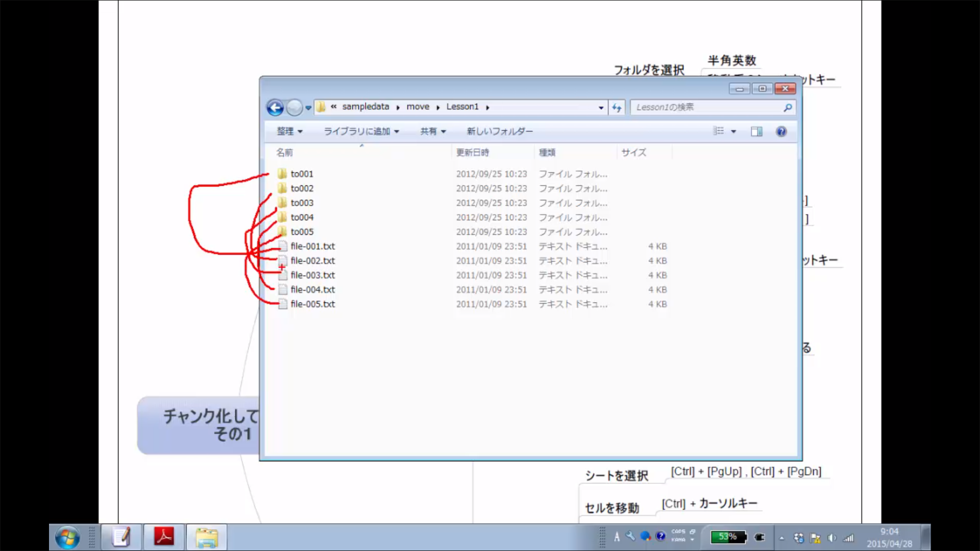Screen dimensions: 980x551
Task: Click the 新しいフォルダー button
Action: (x=500, y=132)
